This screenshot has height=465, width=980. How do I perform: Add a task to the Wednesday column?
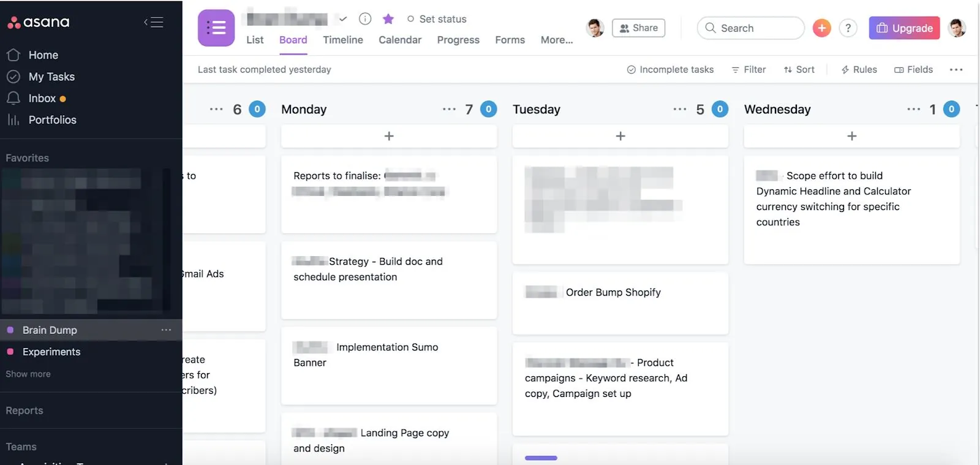coord(852,136)
